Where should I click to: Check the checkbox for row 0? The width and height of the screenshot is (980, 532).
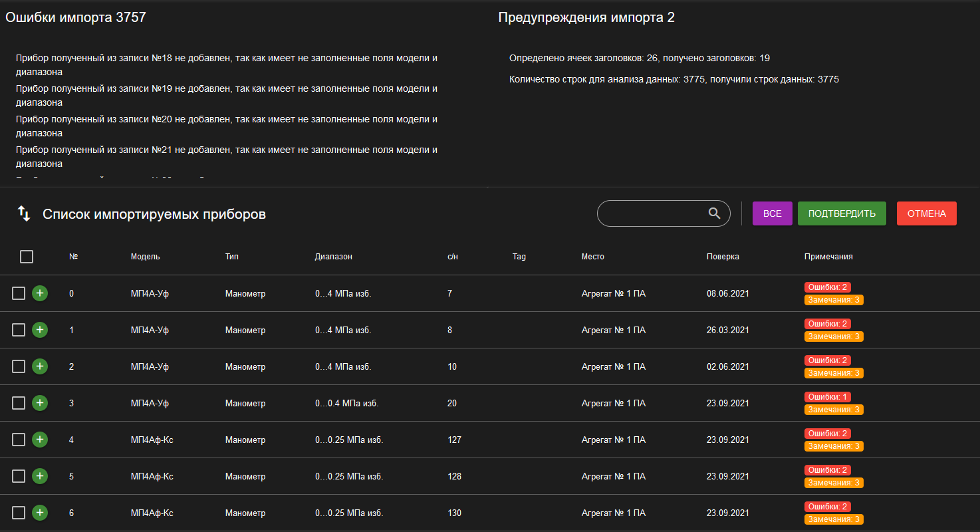19,293
